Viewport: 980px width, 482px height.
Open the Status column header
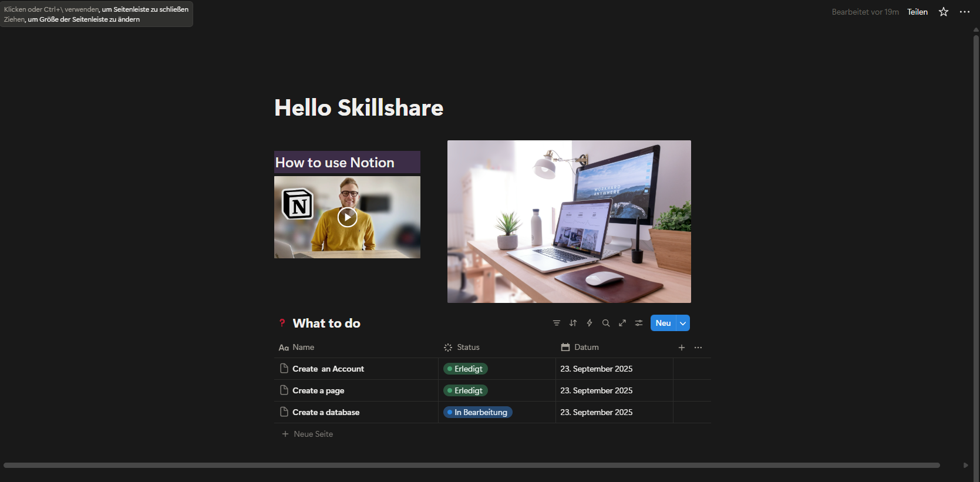[x=497, y=348]
